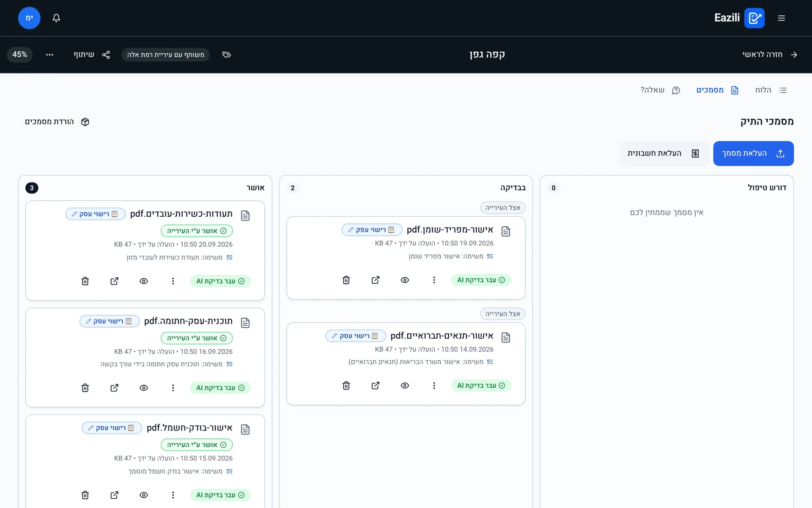This screenshot has height=508, width=812.
Task: Preview אישור-מפריד-שומן.pdf with eye icon
Action: [x=405, y=280]
